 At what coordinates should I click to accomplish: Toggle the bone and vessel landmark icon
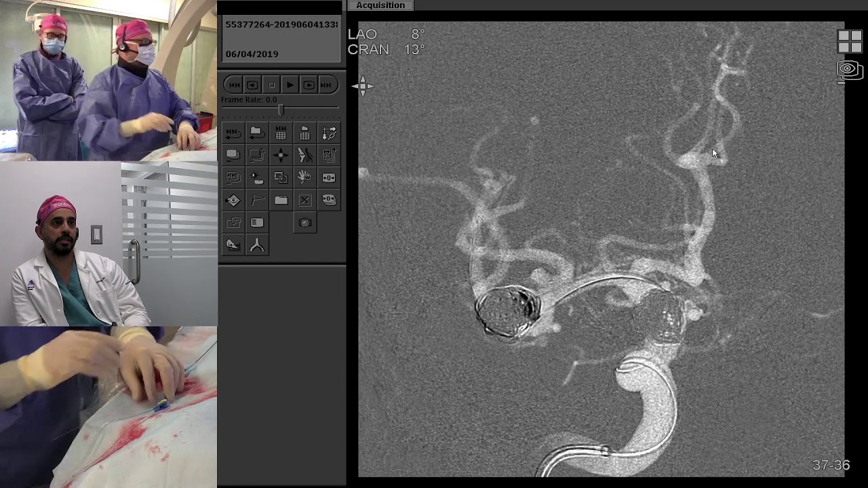(305, 155)
